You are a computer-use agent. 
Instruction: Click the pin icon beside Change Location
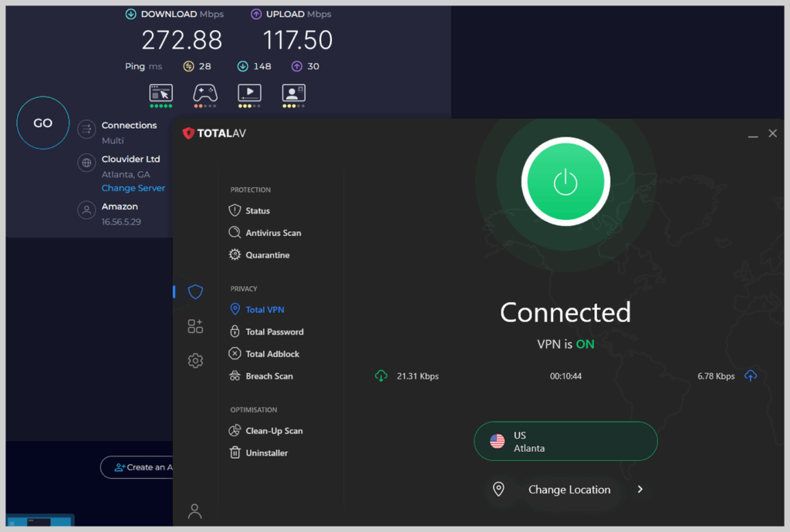498,490
